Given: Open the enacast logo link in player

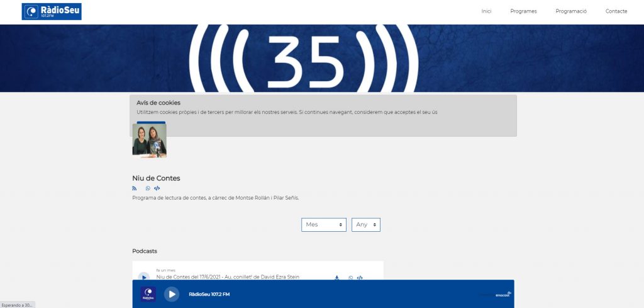Looking at the screenshot, I should click(x=502, y=294).
